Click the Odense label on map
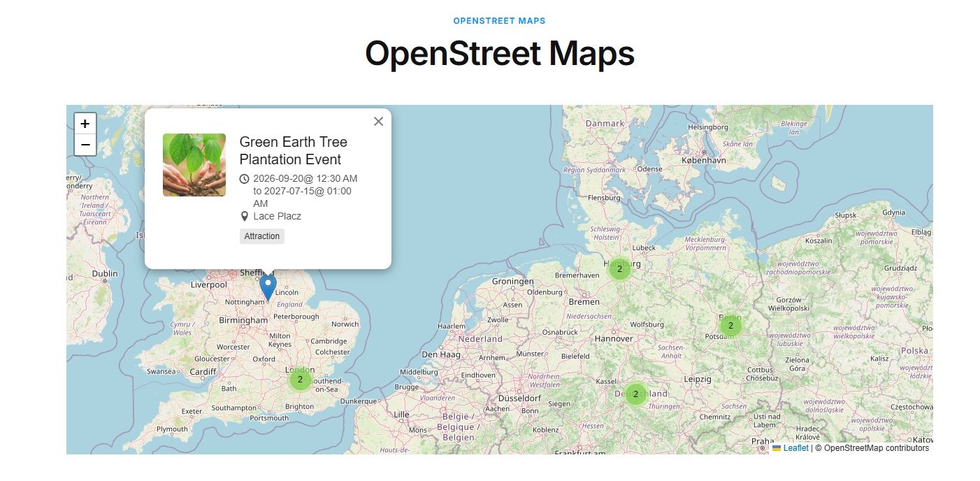Screen dimensions: 980x481 coord(650,169)
